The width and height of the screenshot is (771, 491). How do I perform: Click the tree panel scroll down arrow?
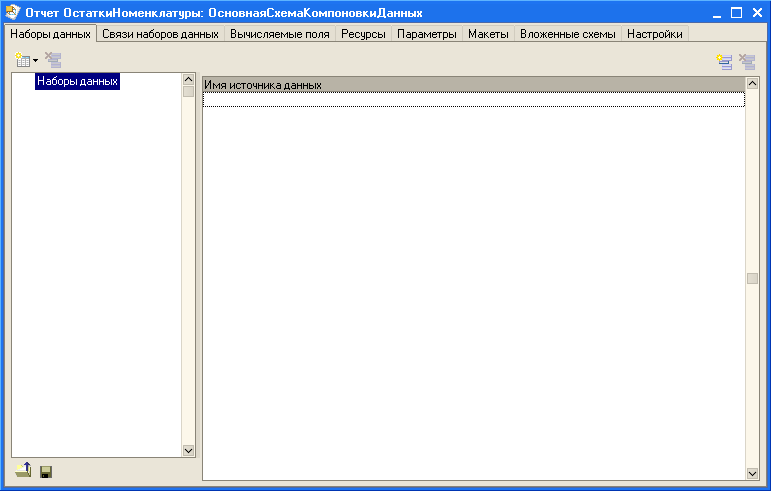188,451
